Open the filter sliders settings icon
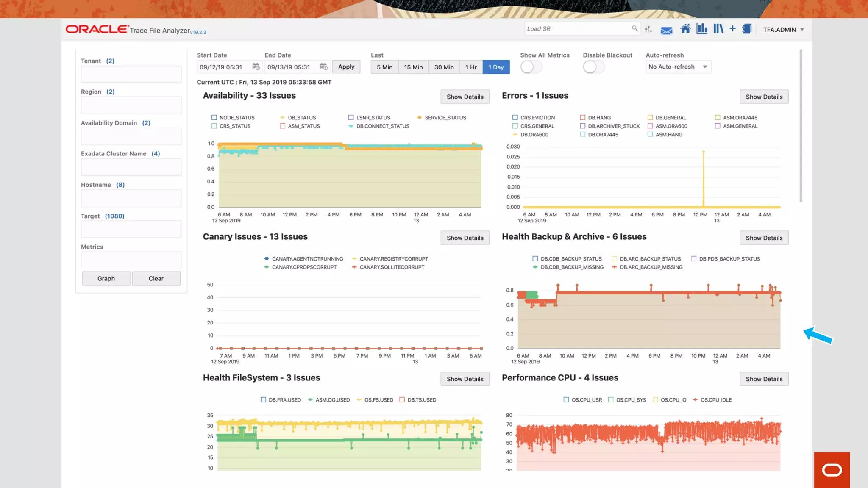 (x=648, y=29)
